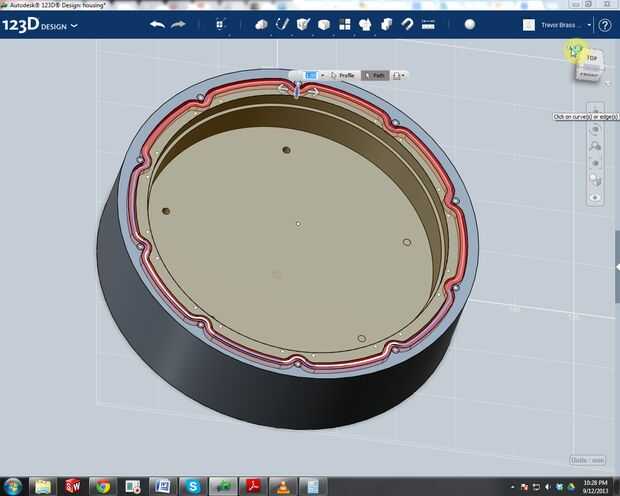
Task: Select the Orbit navigation tool
Action: point(595,130)
